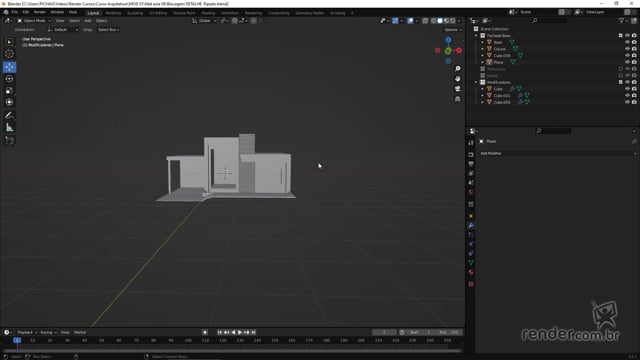Click the current frame marker on timeline
Screen dimensions: 640x360
(17, 340)
